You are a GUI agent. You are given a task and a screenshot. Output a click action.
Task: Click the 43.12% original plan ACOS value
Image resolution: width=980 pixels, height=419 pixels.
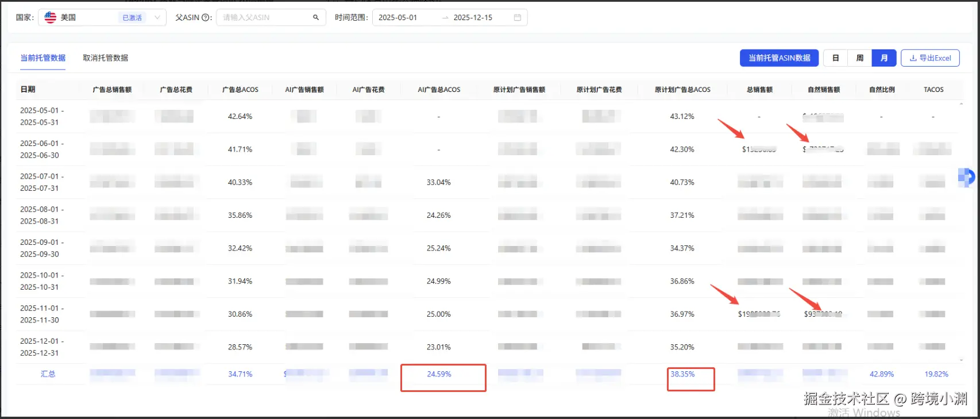(x=682, y=116)
